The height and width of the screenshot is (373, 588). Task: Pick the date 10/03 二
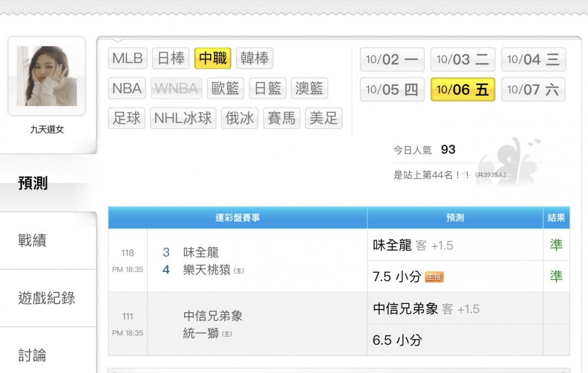463,60
